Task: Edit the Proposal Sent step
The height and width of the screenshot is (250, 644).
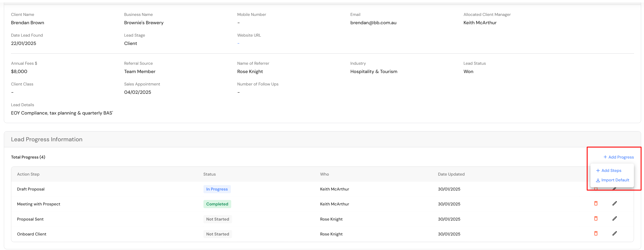Action: pos(615,219)
